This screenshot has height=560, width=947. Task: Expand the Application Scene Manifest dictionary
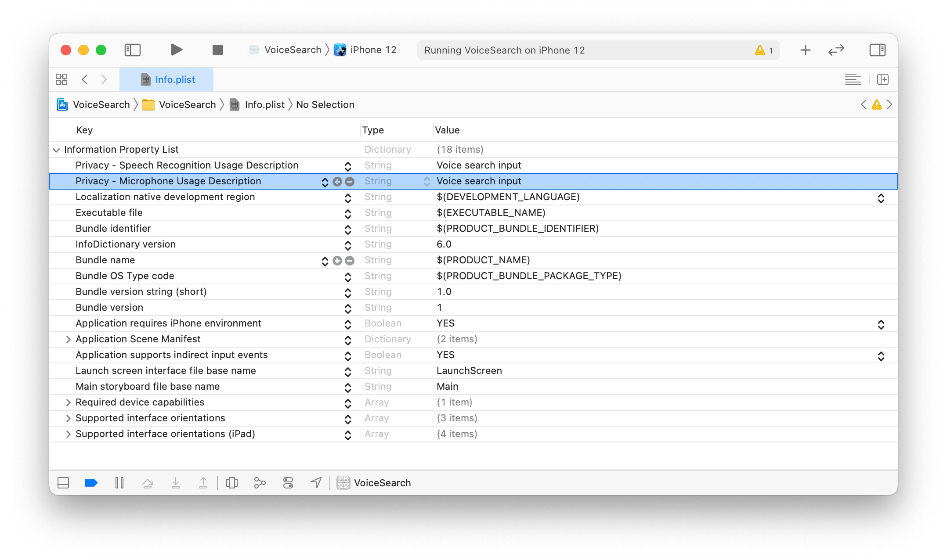(68, 339)
